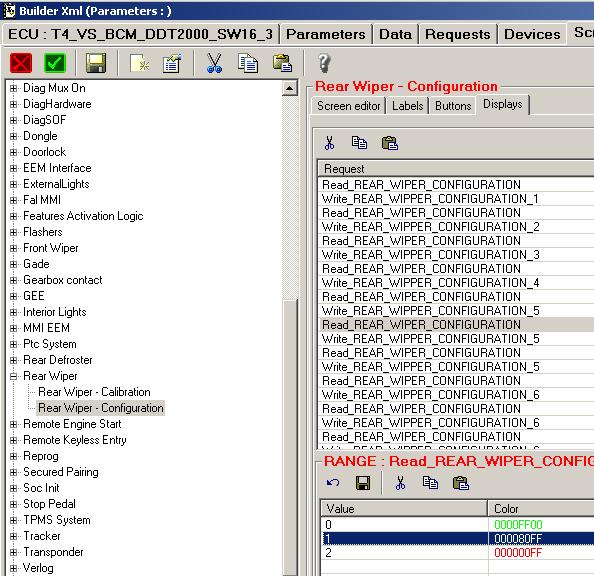This screenshot has width=594, height=576.
Task: Click the 000080FF color cell
Action: (x=541, y=538)
